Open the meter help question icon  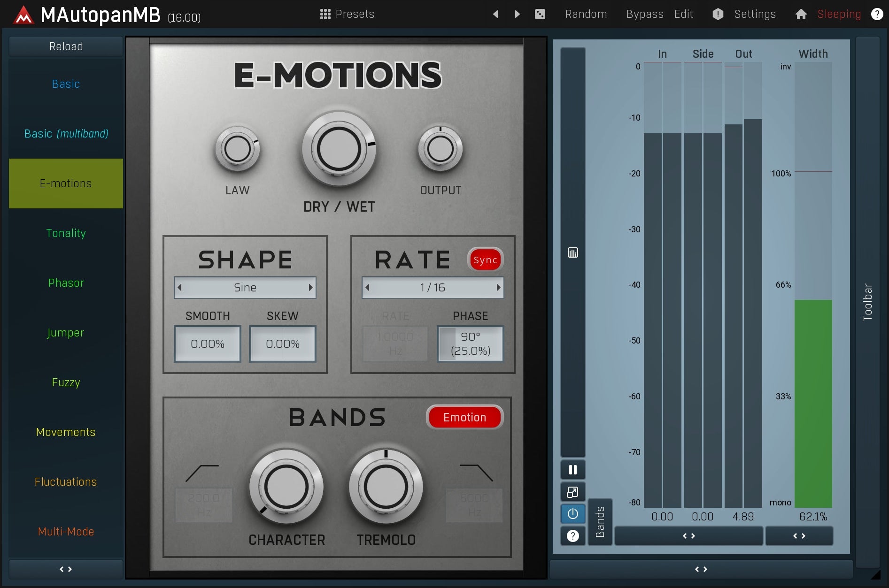[573, 536]
